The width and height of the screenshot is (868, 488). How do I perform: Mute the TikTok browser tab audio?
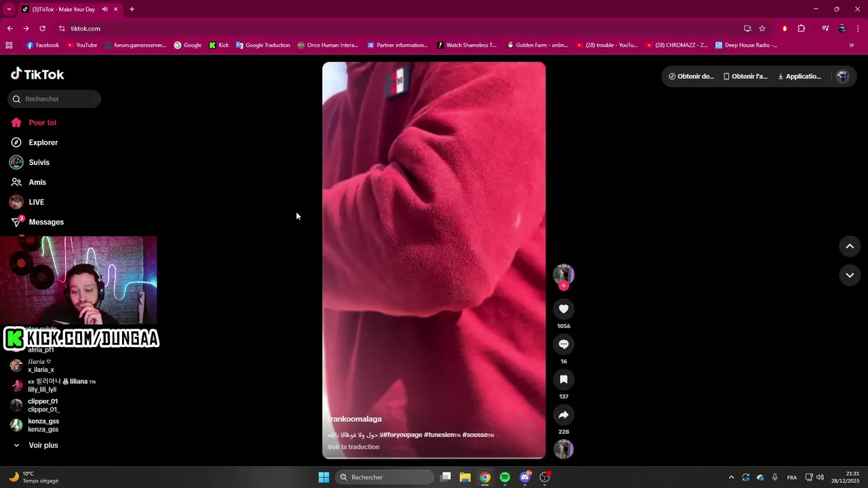point(105,9)
